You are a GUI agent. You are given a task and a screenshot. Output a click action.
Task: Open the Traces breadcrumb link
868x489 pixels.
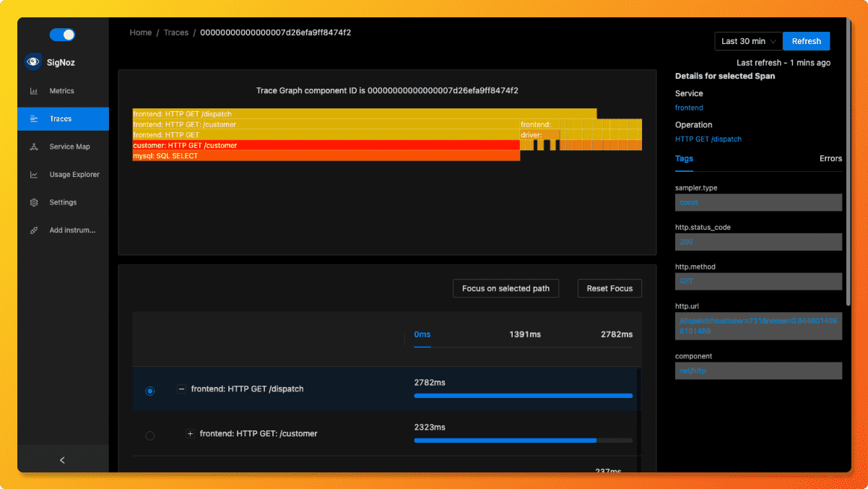(x=176, y=32)
